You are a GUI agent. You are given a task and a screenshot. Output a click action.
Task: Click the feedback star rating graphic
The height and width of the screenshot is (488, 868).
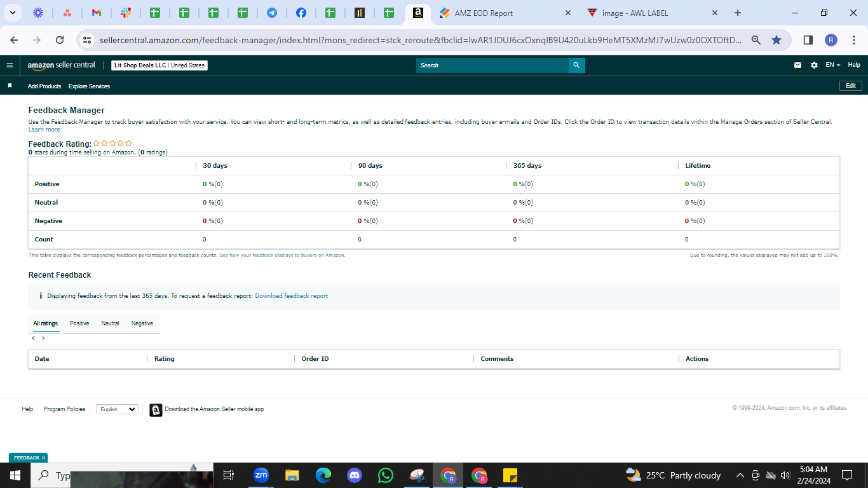point(112,144)
